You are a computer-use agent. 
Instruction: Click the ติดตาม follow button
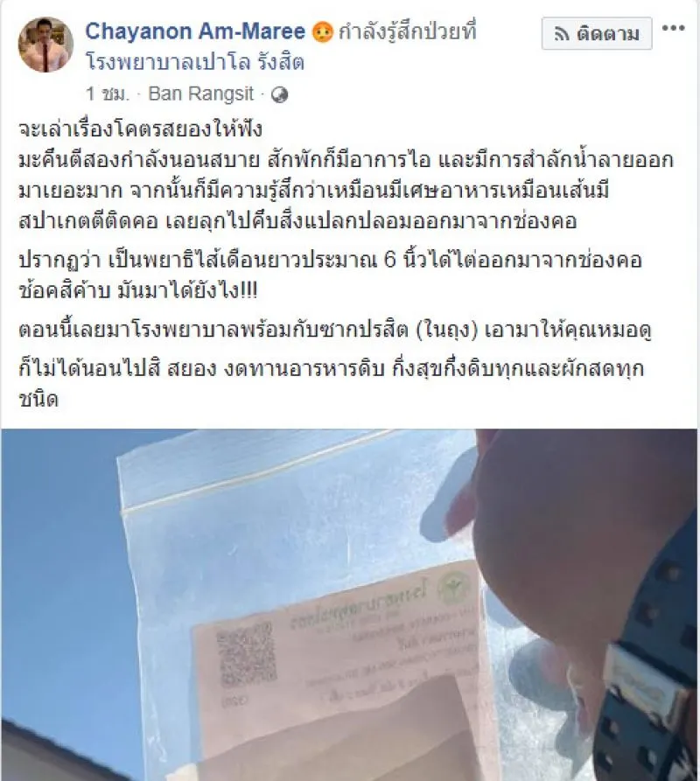597,33
